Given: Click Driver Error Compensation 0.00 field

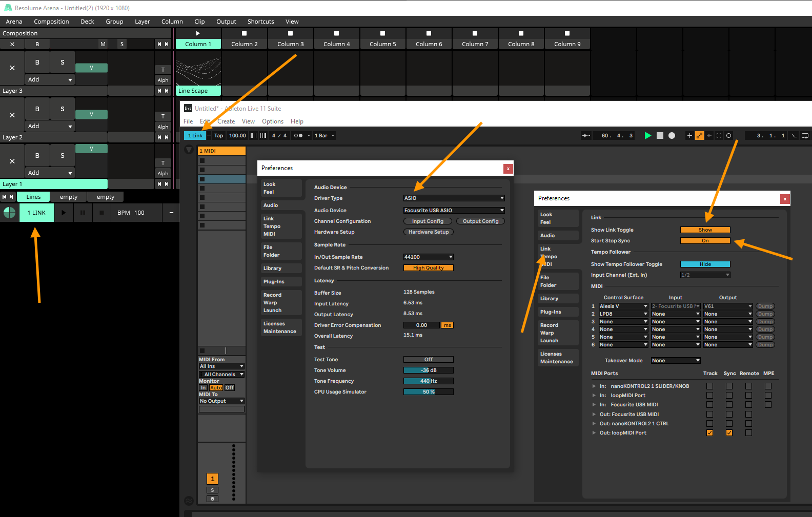Looking at the screenshot, I should click(x=422, y=325).
